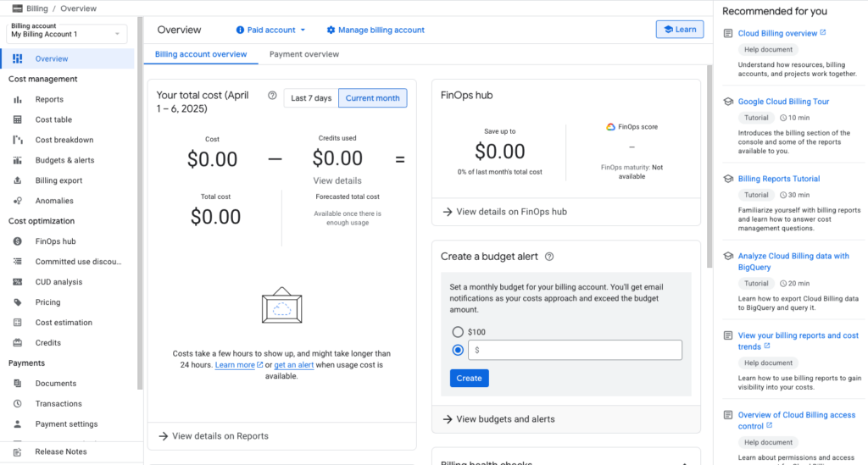Click the Pricing tag icon

tap(18, 302)
